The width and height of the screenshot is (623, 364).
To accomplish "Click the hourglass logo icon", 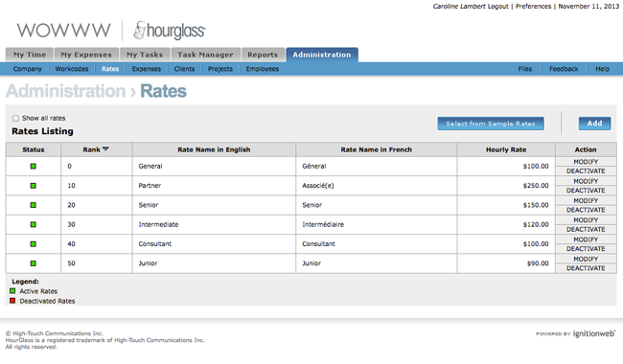I will click(x=170, y=31).
